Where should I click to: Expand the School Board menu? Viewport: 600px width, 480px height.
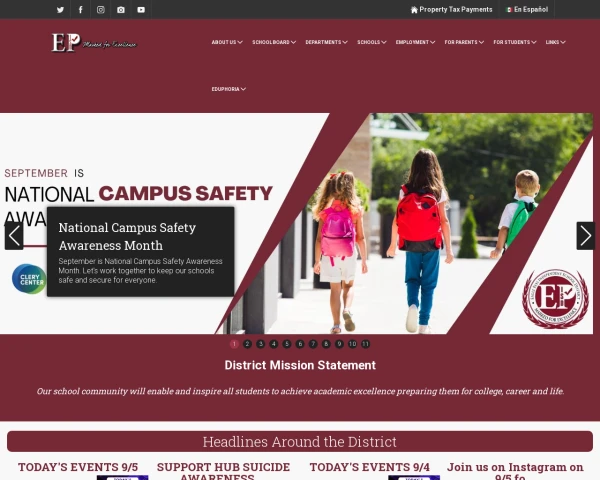[274, 42]
